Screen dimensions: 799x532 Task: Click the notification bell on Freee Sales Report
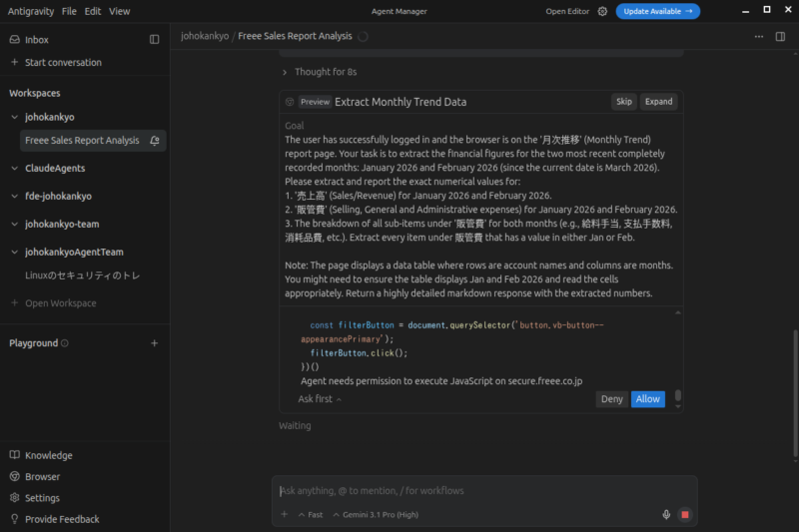154,141
